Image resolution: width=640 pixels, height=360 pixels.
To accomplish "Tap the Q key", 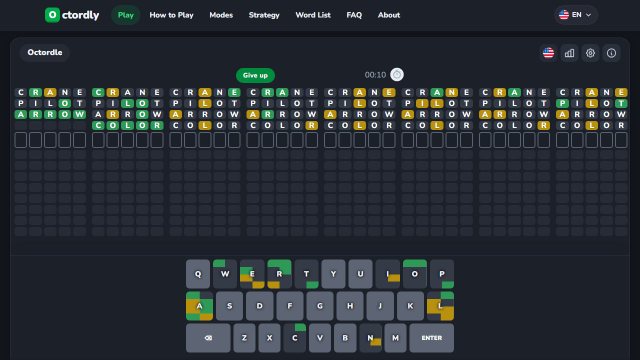I will click(198, 274).
